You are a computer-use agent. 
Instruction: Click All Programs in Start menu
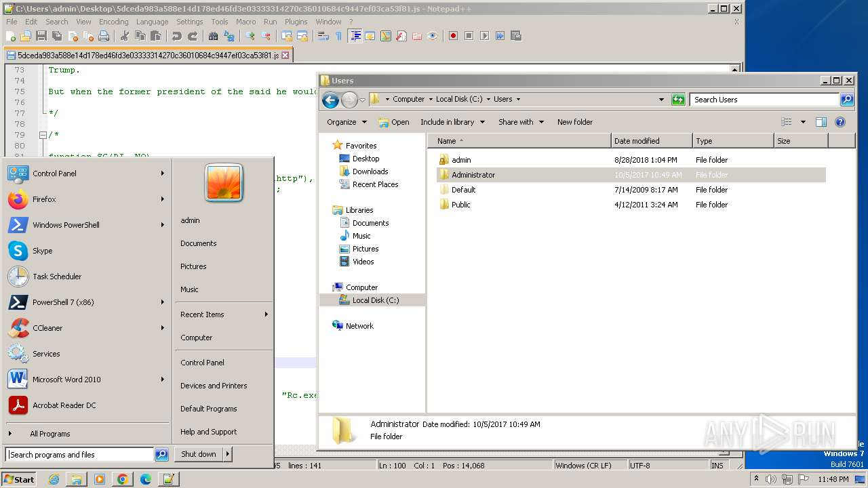coord(50,434)
